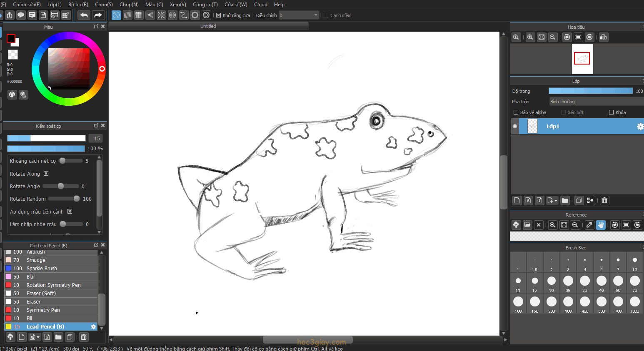Screen dimensions: 644x351
Task: Toggle the Khử răng cưa checkbox
Action: coord(218,15)
